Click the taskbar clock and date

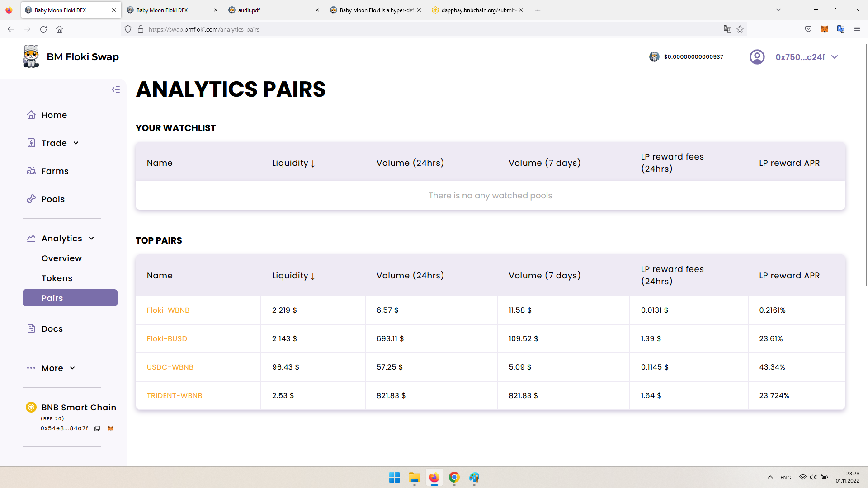[847, 477]
